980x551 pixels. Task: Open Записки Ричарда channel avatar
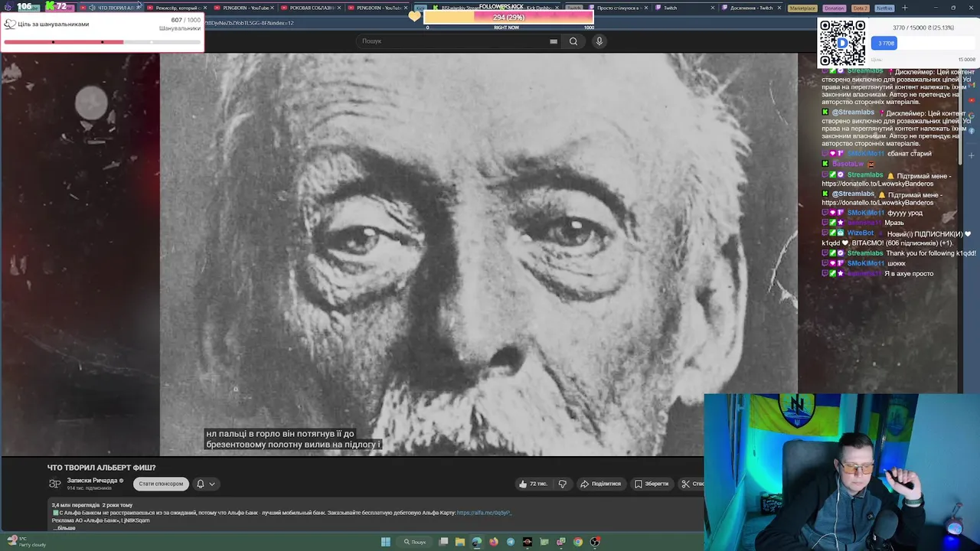click(55, 484)
